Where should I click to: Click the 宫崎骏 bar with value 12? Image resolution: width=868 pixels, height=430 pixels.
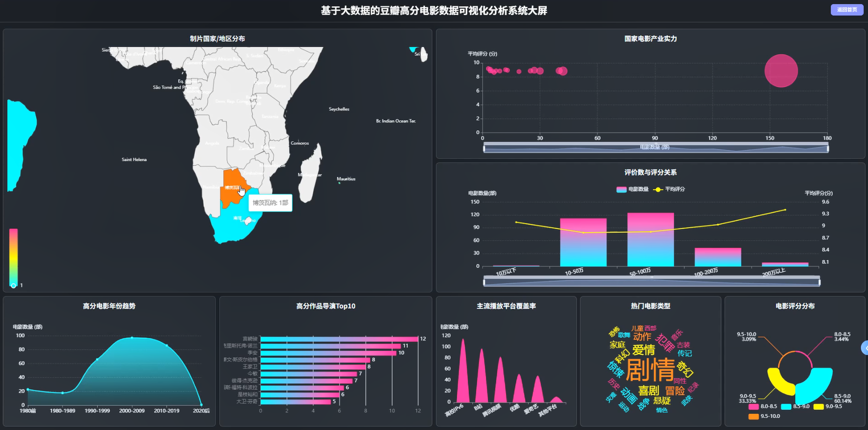[339, 339]
